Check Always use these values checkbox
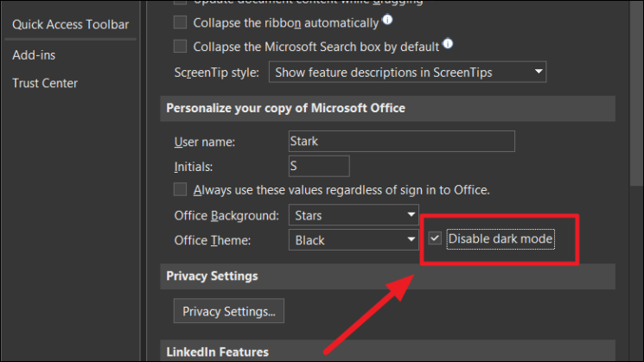The height and width of the screenshot is (362, 644). pos(180,189)
